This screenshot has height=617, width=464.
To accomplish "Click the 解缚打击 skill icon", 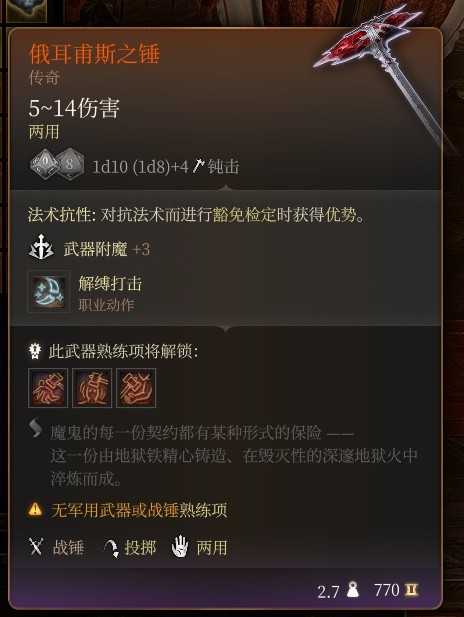I will pyautogui.click(x=49, y=292).
